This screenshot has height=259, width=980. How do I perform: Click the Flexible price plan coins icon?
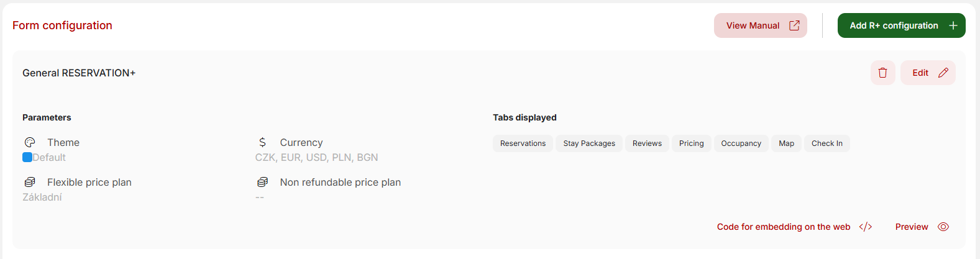point(30,182)
